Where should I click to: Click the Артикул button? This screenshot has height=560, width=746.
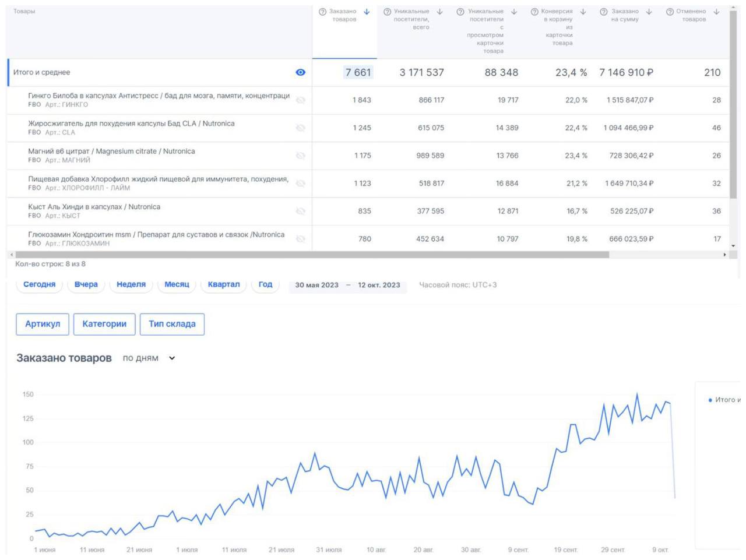(x=43, y=324)
